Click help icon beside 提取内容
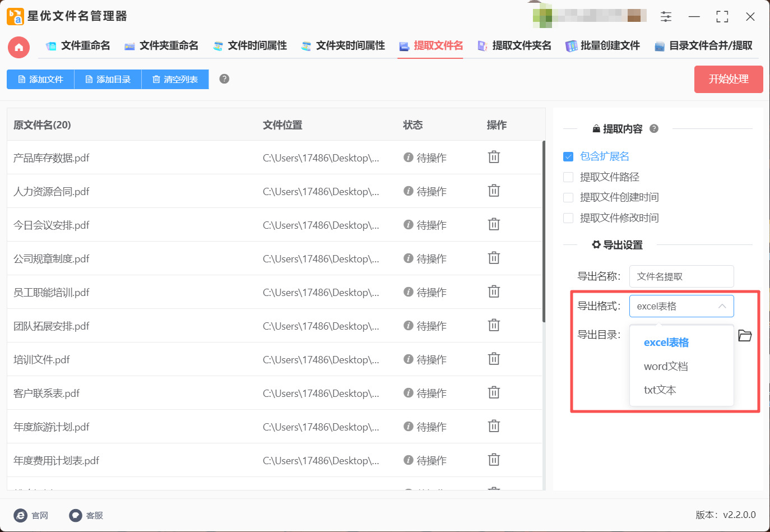 pos(653,129)
